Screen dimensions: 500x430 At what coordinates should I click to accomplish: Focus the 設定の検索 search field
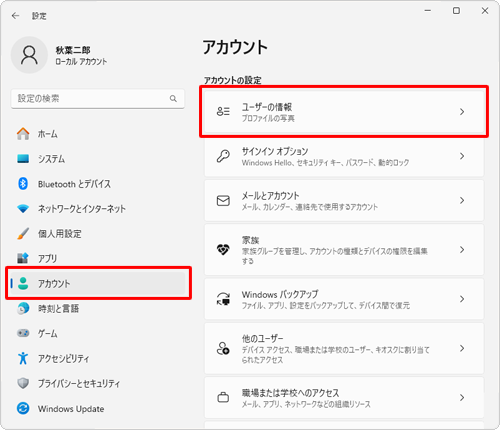tap(98, 98)
